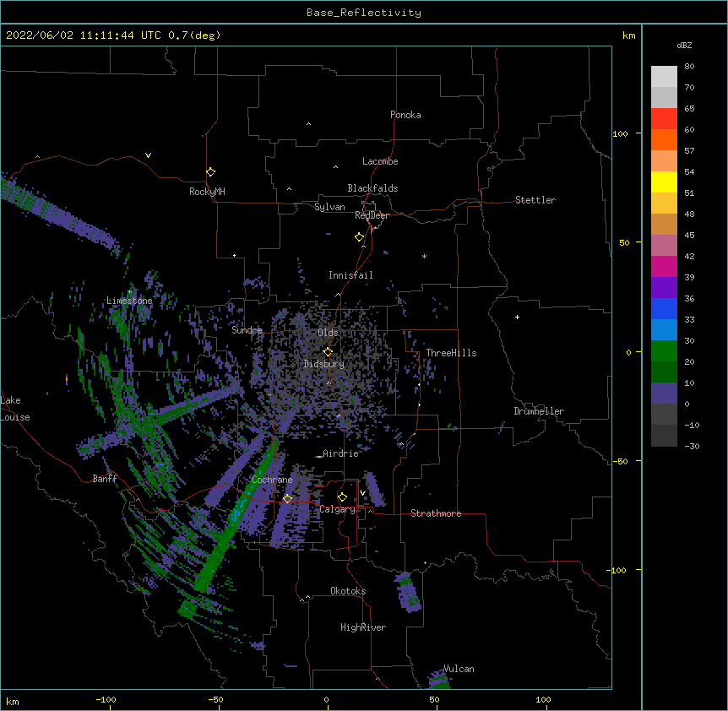The height and width of the screenshot is (711, 728).
Task: Select the Stettler label
Action: (535, 200)
